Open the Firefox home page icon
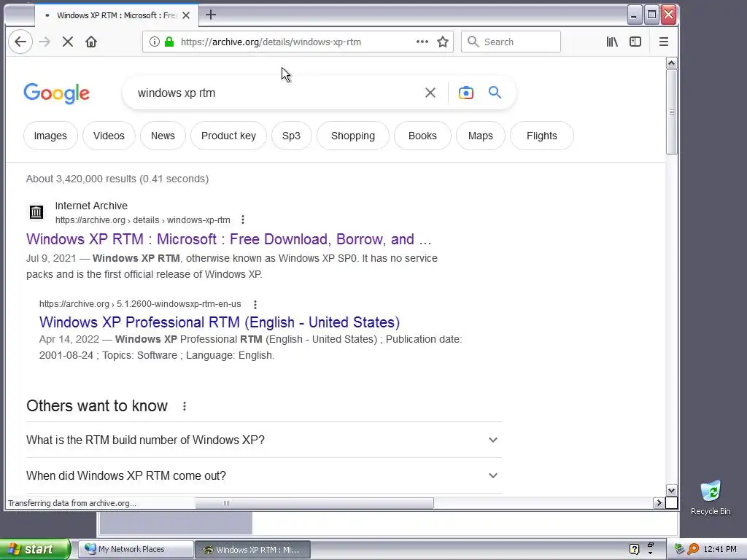 pos(91,42)
